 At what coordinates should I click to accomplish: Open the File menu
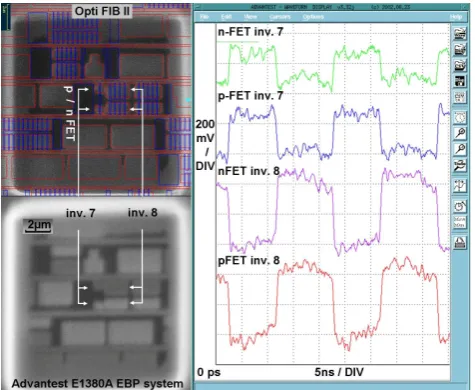pyautogui.click(x=204, y=17)
